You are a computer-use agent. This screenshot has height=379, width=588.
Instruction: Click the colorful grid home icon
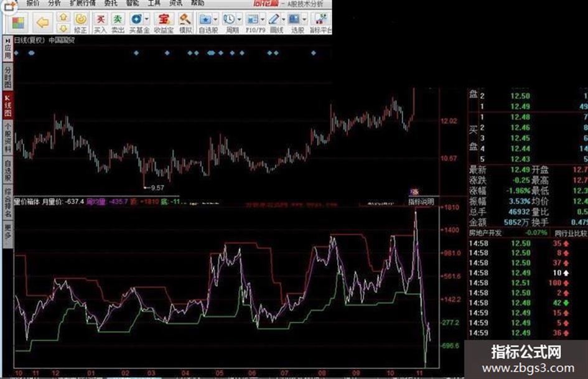pyautogui.click(x=19, y=23)
